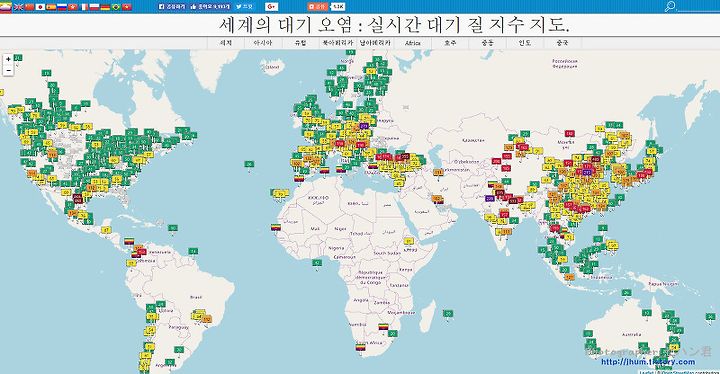Share the page on Facebook

(172, 7)
